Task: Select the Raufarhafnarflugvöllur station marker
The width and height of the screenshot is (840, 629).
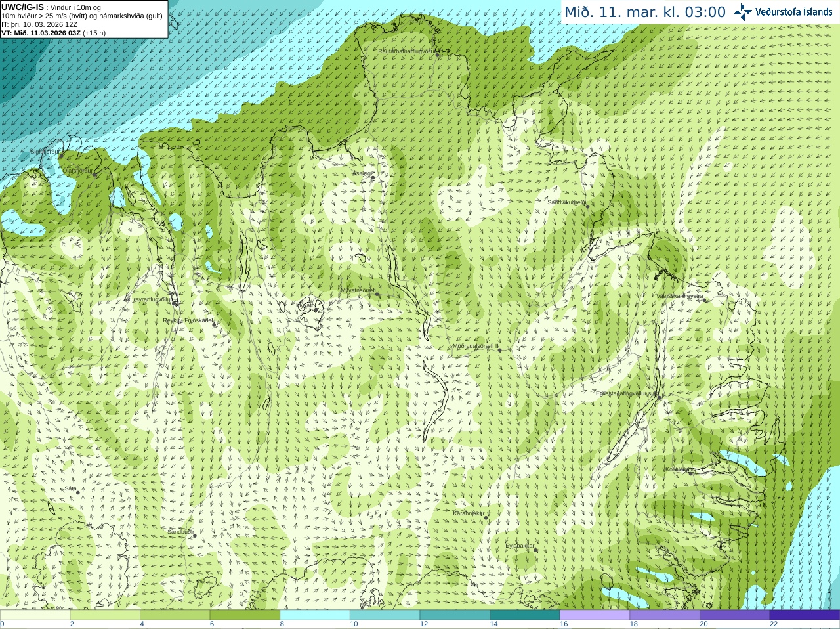Action: [x=438, y=55]
